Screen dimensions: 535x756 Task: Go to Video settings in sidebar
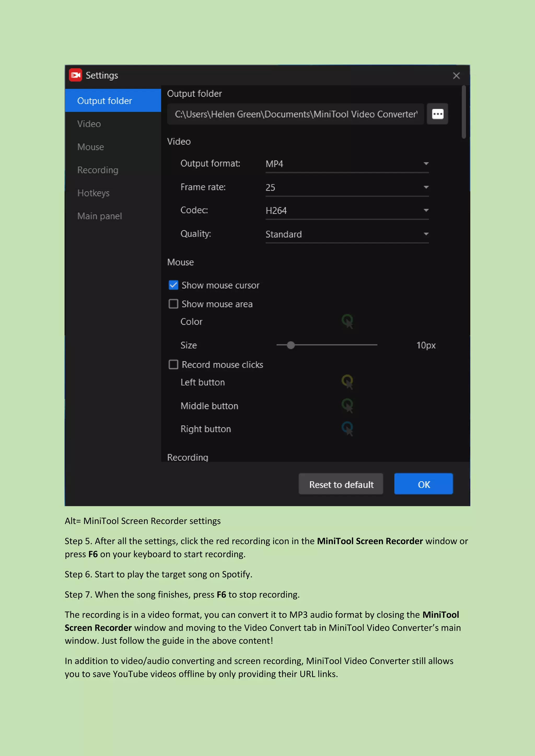coord(113,124)
